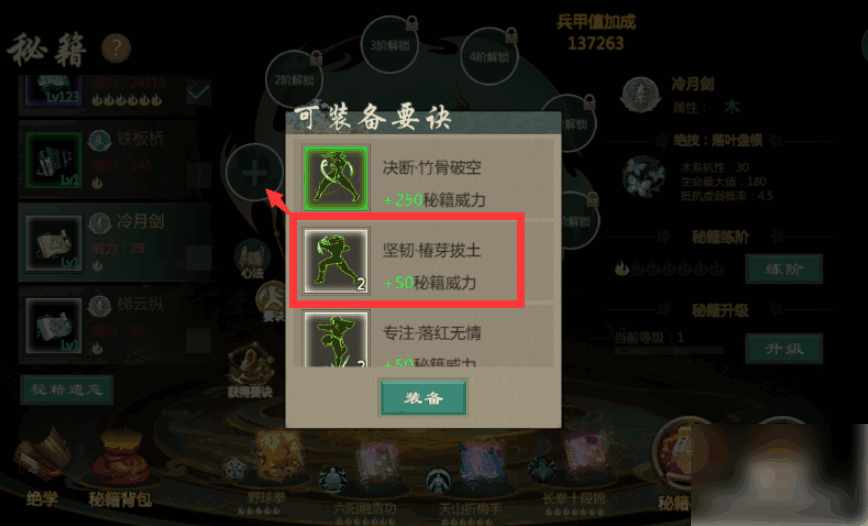Click the locked 2阶解锁 slot

click(294, 79)
